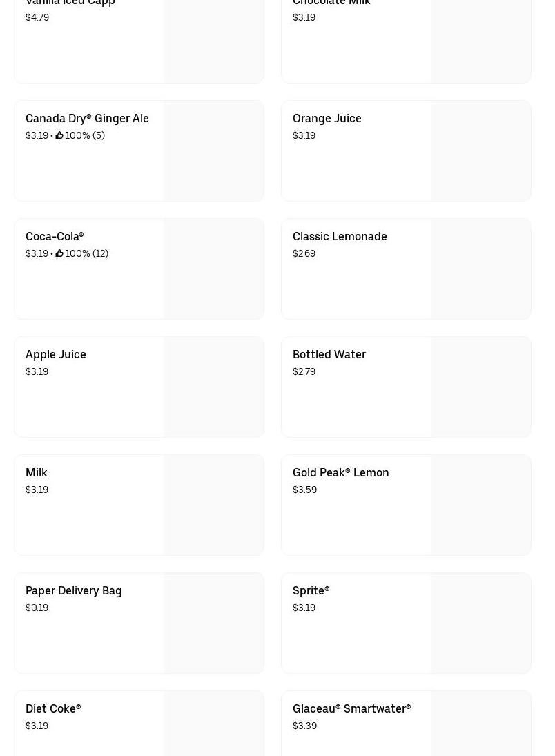Open the Gold Peak Lemon item title
The height and width of the screenshot is (756, 555).
click(x=340, y=472)
